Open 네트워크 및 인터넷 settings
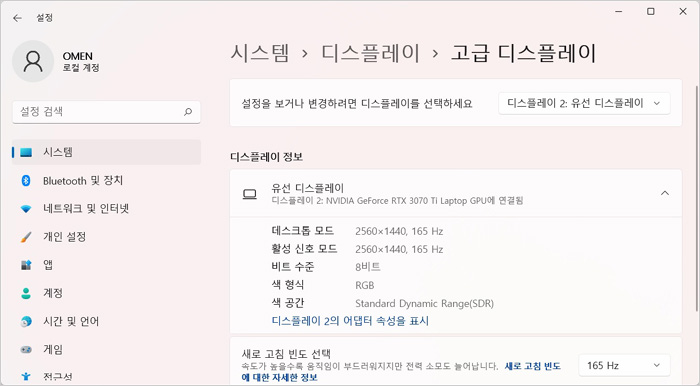Screen dimensions: 700x386 pos(106,209)
